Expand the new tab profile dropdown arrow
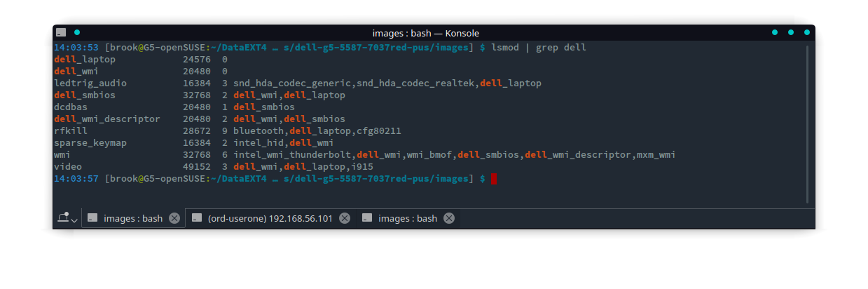The image size is (868, 289). [74, 220]
